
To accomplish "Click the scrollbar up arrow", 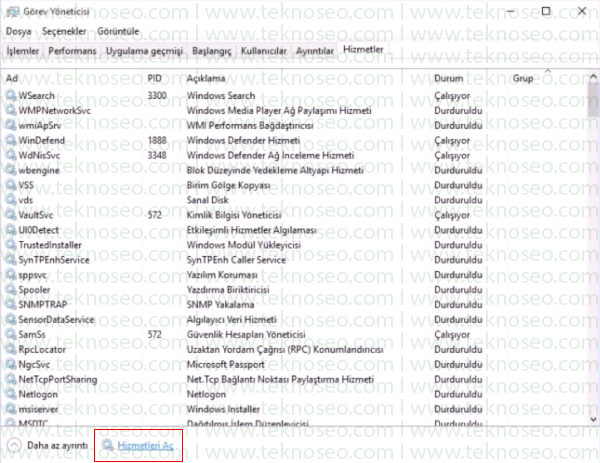I will click(x=593, y=77).
